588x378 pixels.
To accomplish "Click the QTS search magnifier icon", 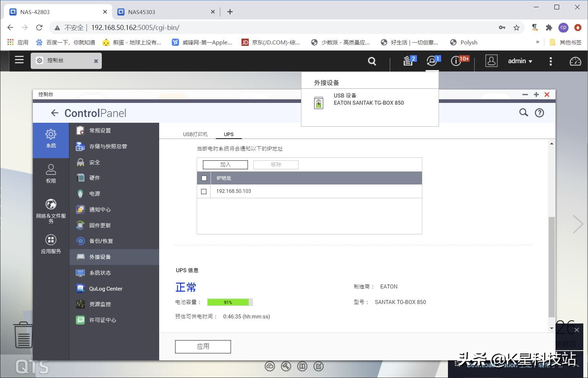I will pyautogui.click(x=372, y=61).
